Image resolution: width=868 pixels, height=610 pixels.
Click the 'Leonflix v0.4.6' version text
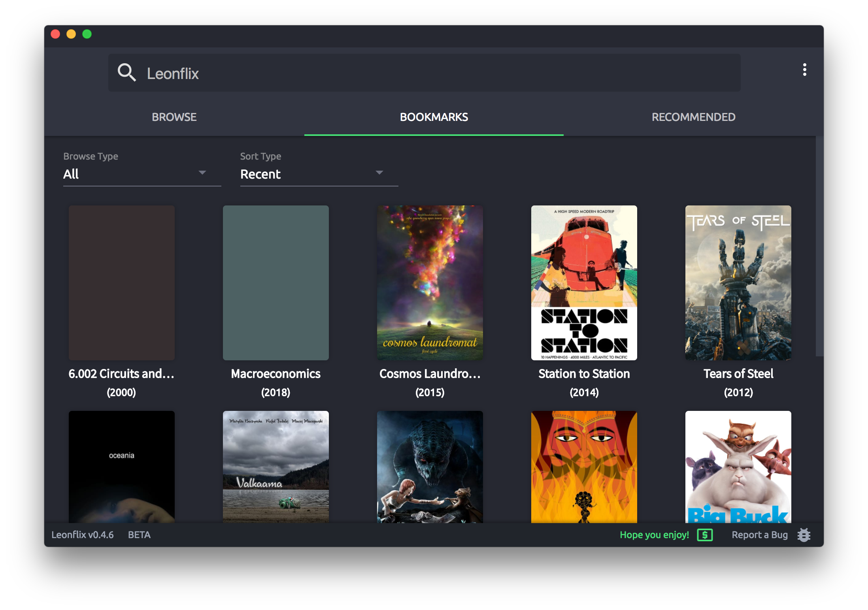tap(83, 535)
